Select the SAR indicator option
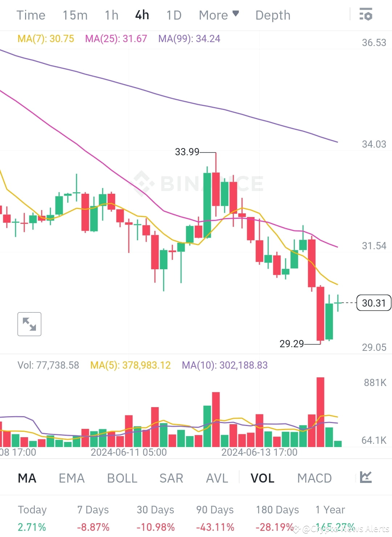The width and height of the screenshot is (392, 537). 171,478
